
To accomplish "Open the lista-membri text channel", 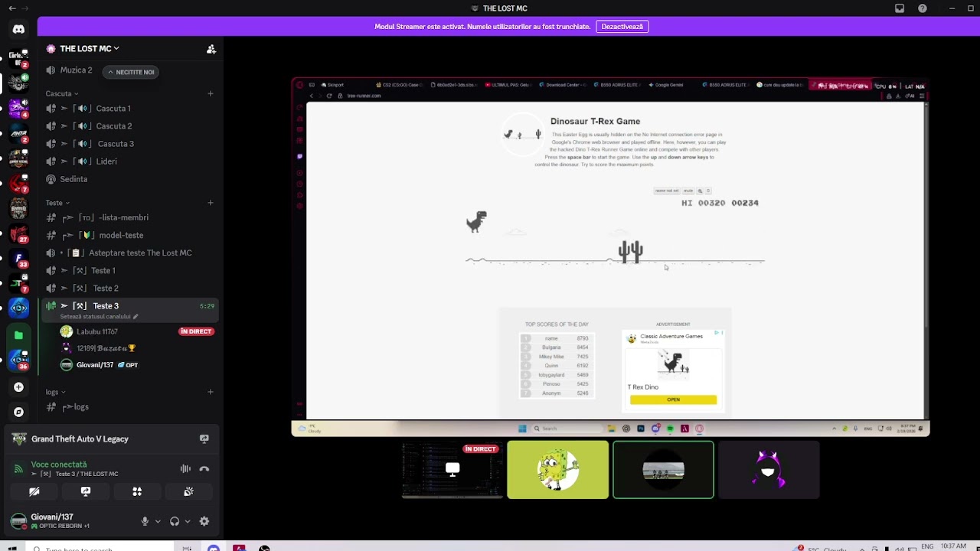I will [130, 217].
